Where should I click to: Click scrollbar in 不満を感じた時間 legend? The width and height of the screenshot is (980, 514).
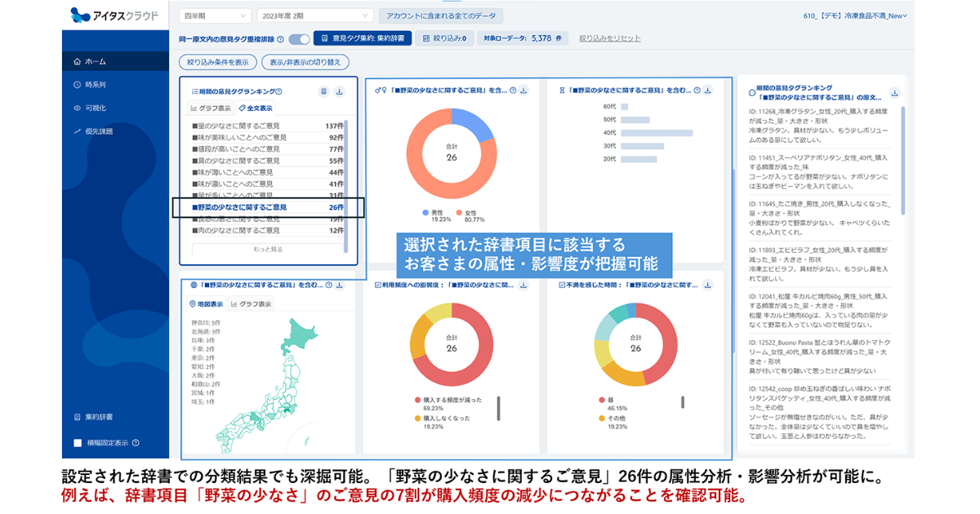[x=682, y=403]
